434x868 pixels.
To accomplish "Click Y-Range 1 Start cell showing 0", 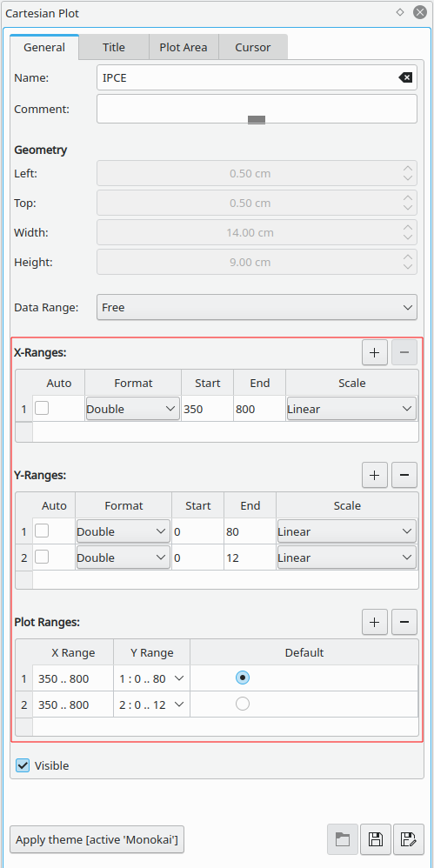I will (197, 531).
